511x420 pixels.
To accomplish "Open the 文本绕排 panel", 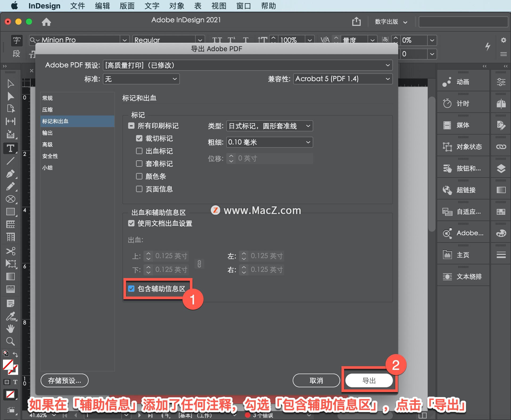I will [463, 277].
